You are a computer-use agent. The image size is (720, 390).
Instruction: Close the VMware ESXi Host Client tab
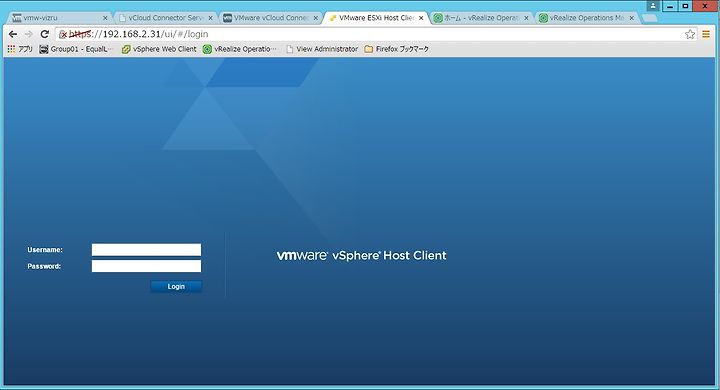coord(421,18)
